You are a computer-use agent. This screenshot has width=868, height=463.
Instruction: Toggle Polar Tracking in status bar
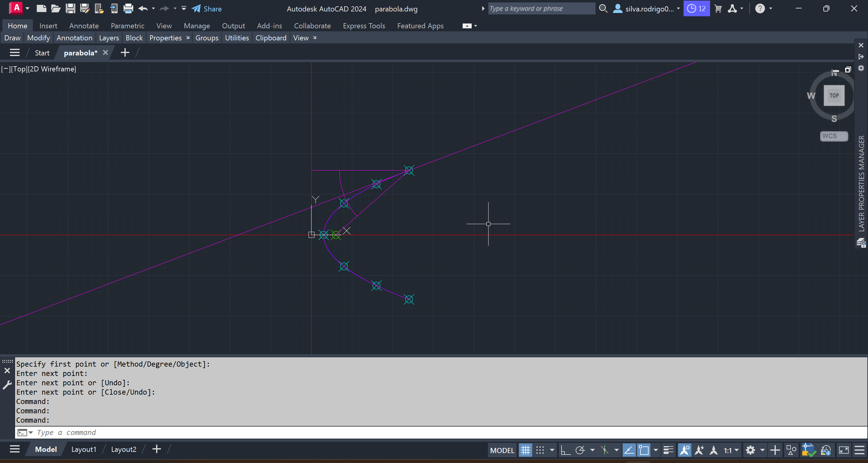(580, 450)
